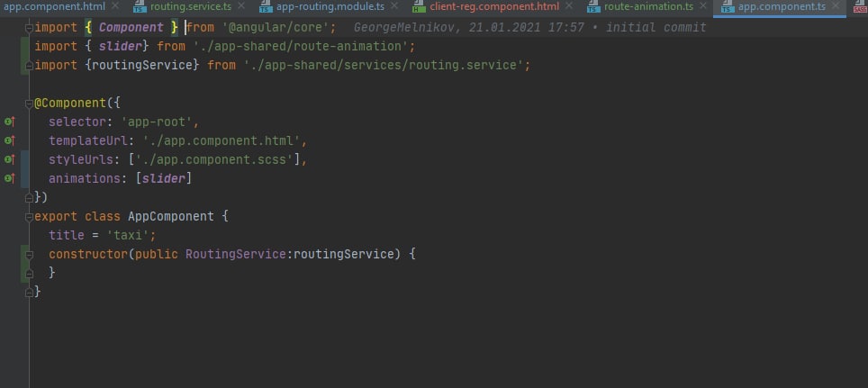Open the app-routing.module.ts tab

coord(330,6)
